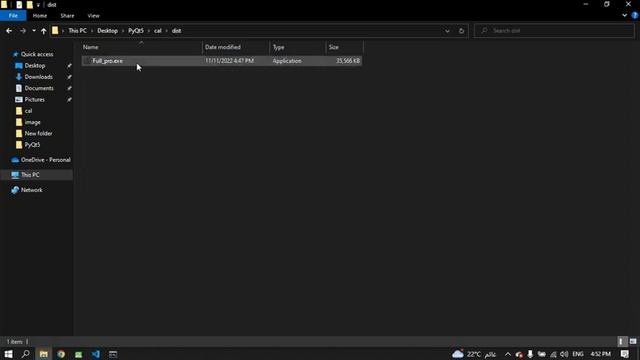Show hidden system tray icons
The height and width of the screenshot is (360, 640).
coord(507,354)
